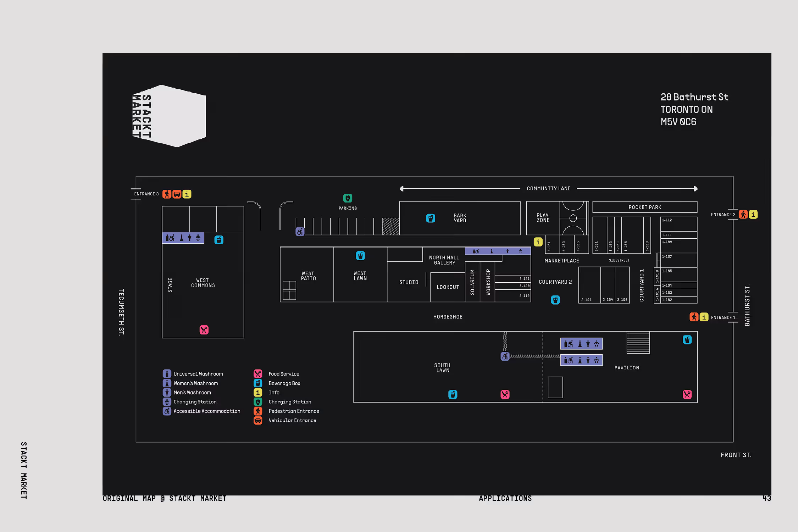
Task: Click the Men's Washroom legend icon
Action: tap(167, 392)
